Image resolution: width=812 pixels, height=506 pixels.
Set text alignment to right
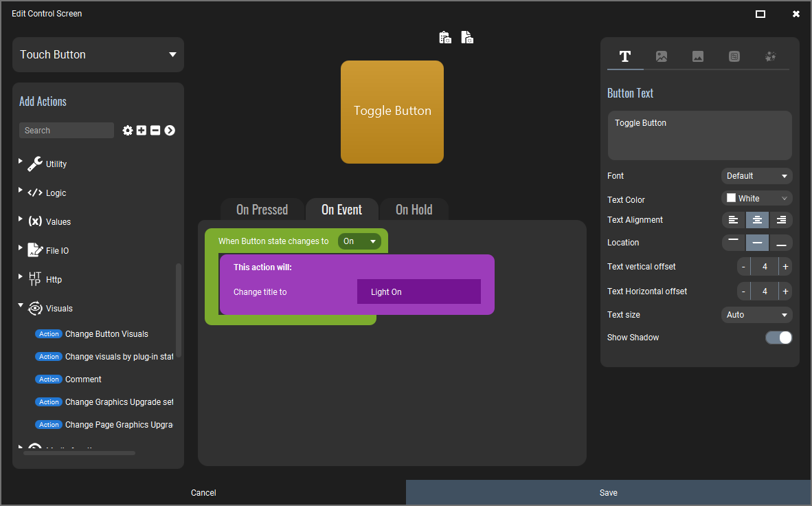pyautogui.click(x=780, y=219)
